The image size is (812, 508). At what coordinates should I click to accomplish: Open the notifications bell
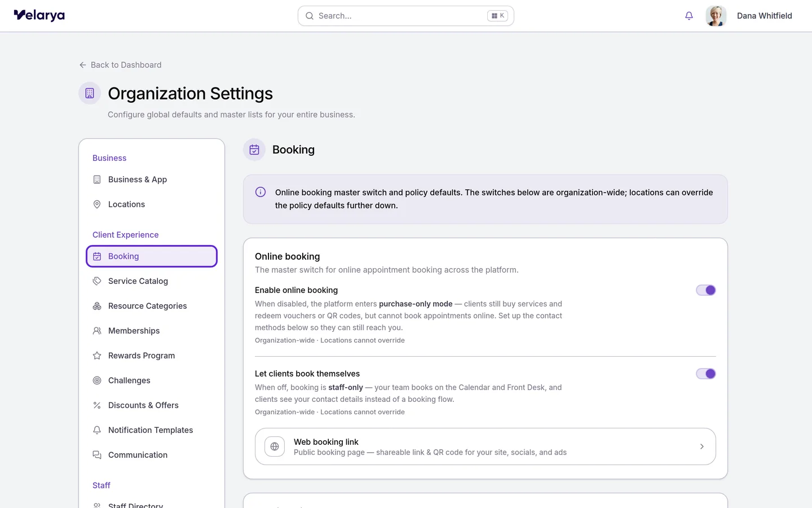click(x=689, y=16)
